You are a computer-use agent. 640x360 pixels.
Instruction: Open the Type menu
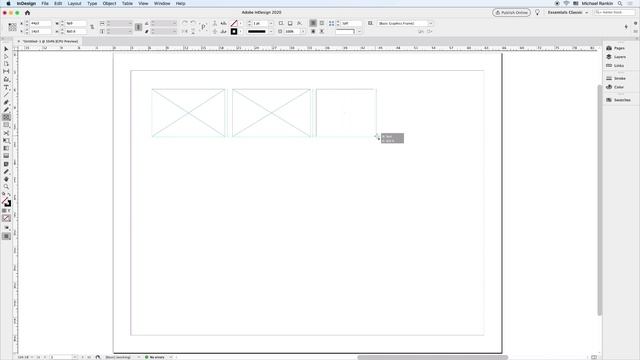[x=92, y=3]
